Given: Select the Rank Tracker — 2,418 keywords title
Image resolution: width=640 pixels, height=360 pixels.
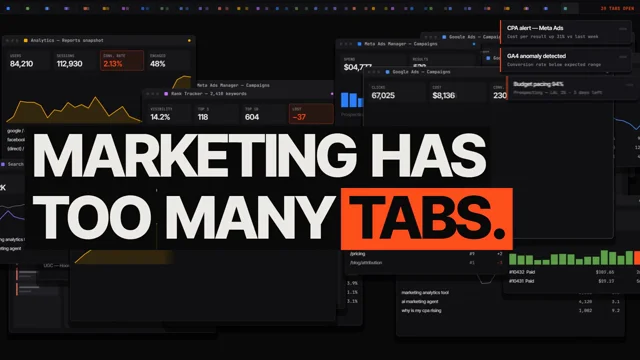Looking at the screenshot, I should point(209,94).
